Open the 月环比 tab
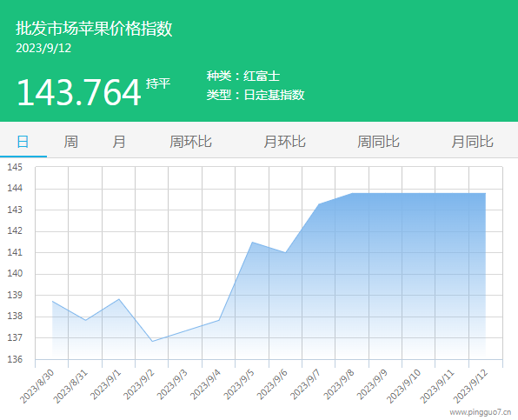Screen dimensions: 518x420 (284, 142)
